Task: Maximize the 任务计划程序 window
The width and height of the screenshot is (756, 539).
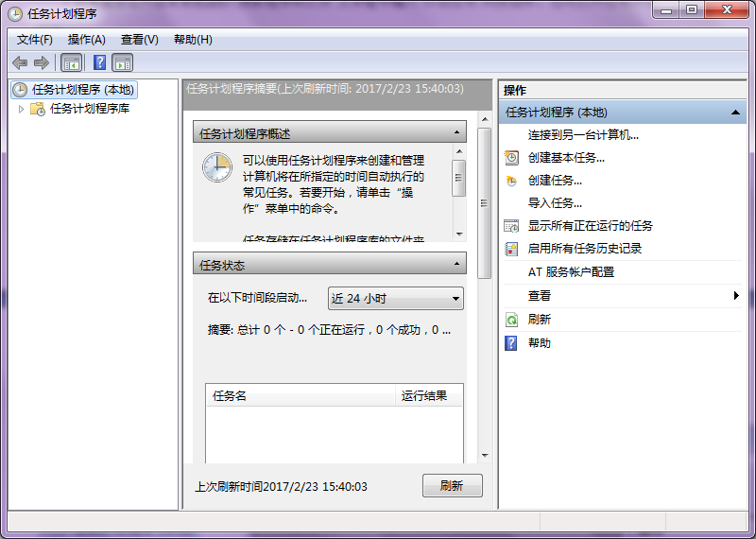Action: [x=692, y=9]
